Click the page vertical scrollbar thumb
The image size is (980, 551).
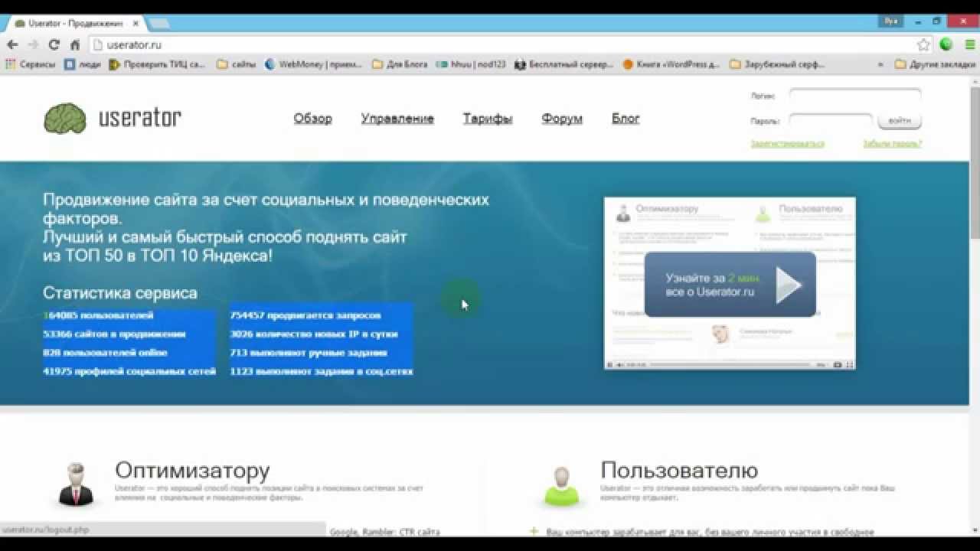(x=974, y=165)
